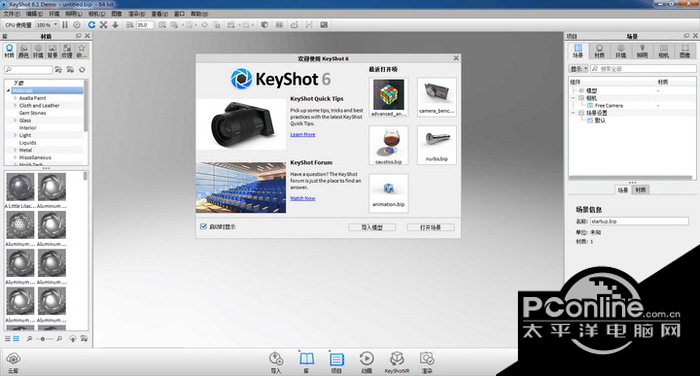The width and height of the screenshot is (700, 376).
Task: Open the Animation icon in bottom toolbar
Action: pyautogui.click(x=367, y=359)
